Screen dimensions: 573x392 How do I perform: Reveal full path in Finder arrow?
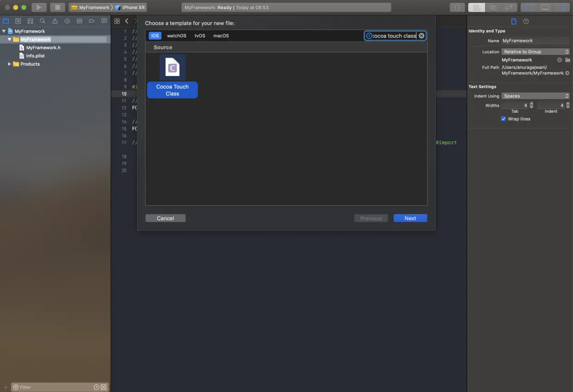(x=567, y=73)
